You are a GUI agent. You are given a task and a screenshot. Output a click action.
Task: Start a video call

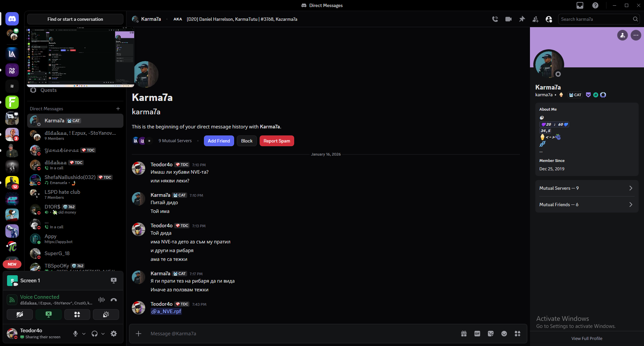(x=508, y=19)
